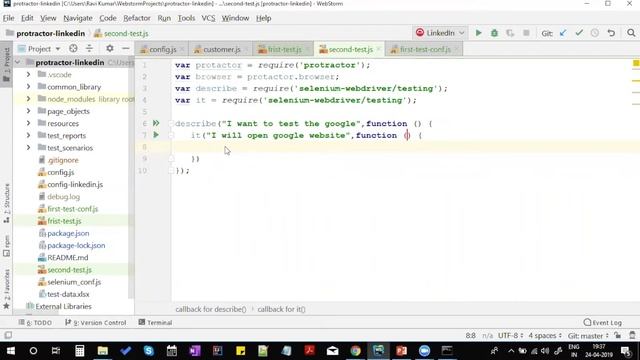This screenshot has width=640, height=360.
Task: Select selenium_conf.js file
Action: click(x=74, y=282)
